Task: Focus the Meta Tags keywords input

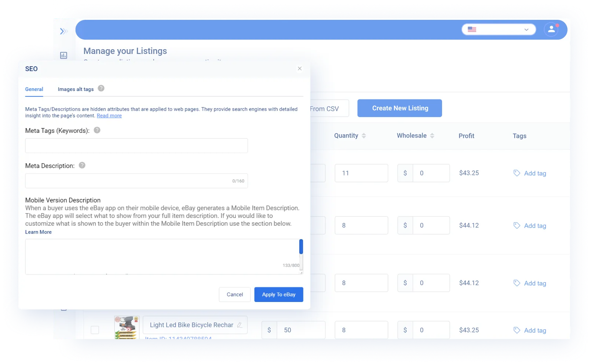Action: [x=136, y=146]
